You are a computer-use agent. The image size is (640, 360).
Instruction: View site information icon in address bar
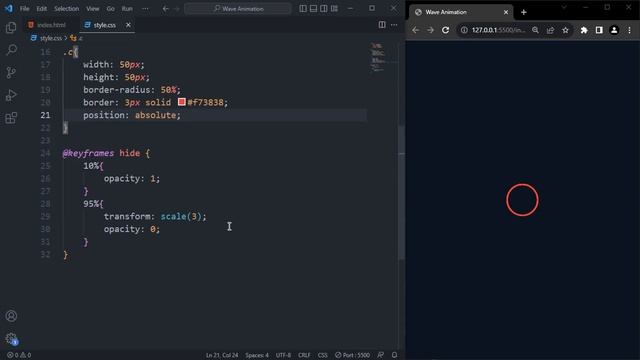click(x=464, y=30)
